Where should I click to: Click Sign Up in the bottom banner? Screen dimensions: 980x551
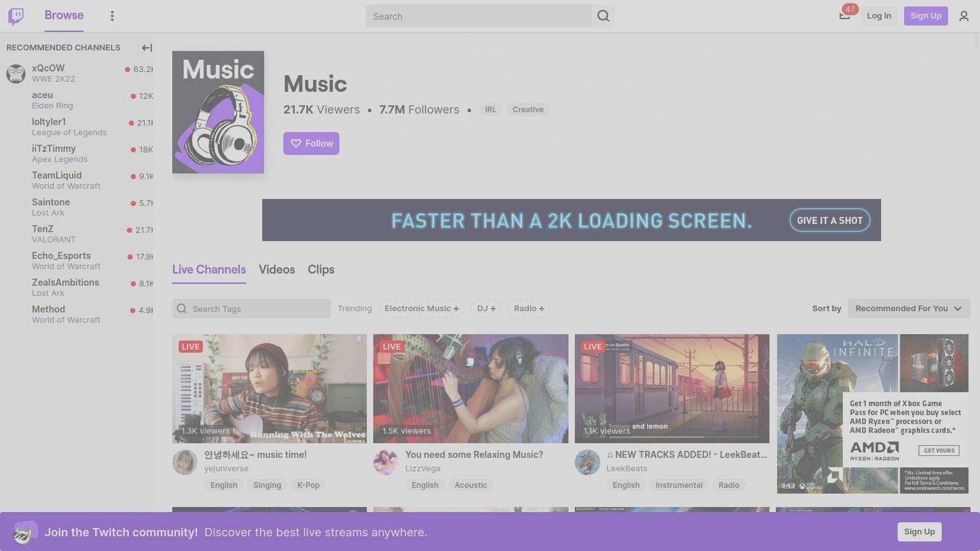point(919,532)
